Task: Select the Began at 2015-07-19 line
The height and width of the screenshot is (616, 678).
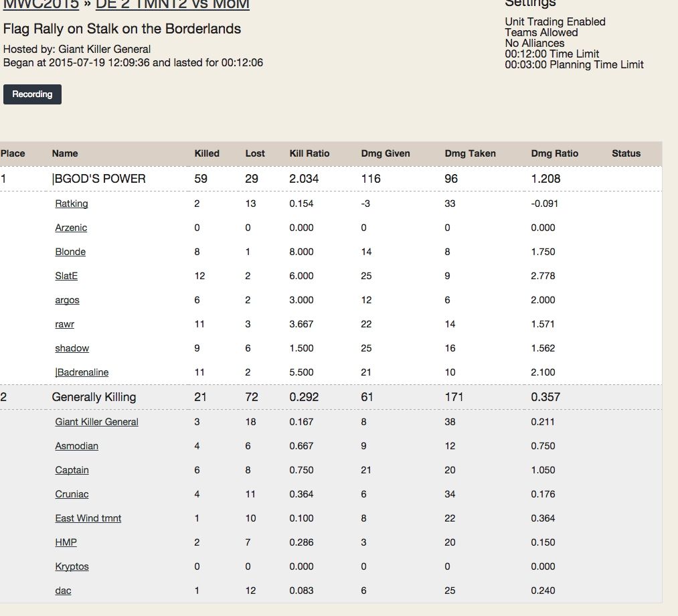Action: pyautogui.click(x=133, y=63)
